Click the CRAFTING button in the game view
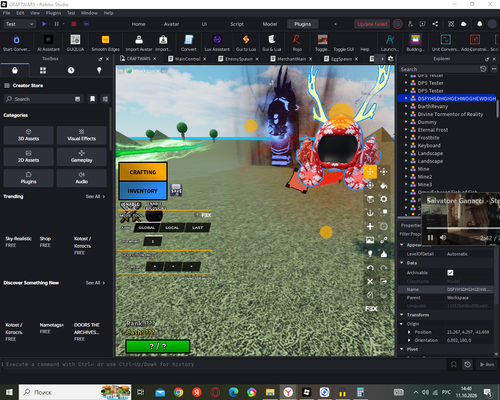The width and height of the screenshot is (500, 400). (143, 172)
